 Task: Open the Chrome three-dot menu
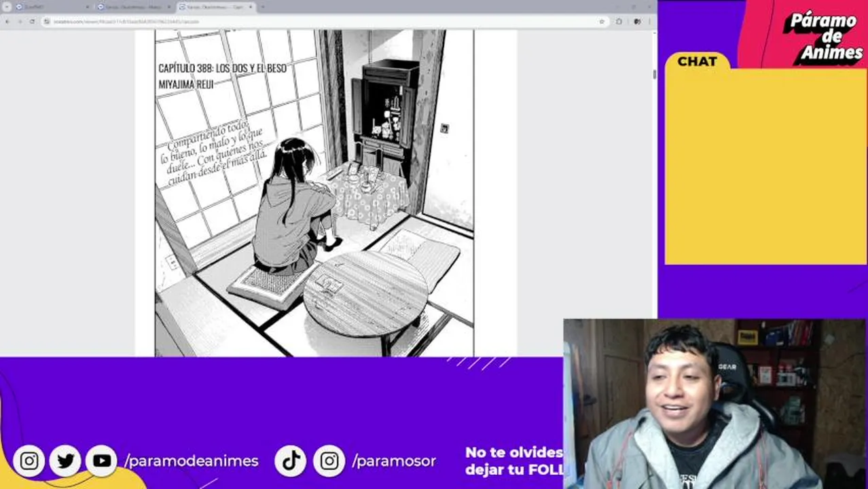(x=649, y=22)
